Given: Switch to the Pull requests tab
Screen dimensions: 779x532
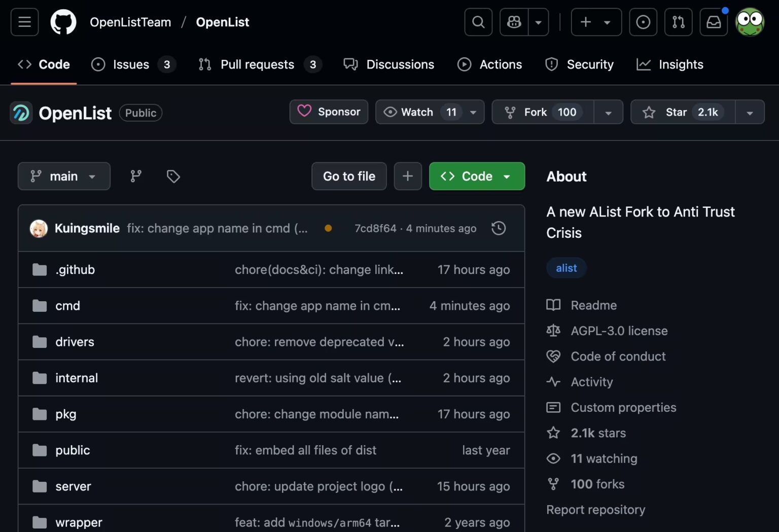Looking at the screenshot, I should click(257, 64).
